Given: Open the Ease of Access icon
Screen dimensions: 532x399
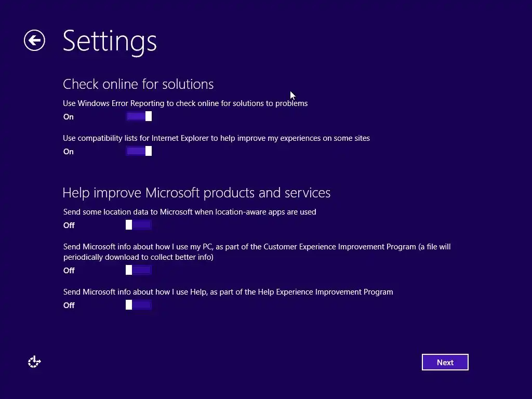Looking at the screenshot, I should (34, 362).
